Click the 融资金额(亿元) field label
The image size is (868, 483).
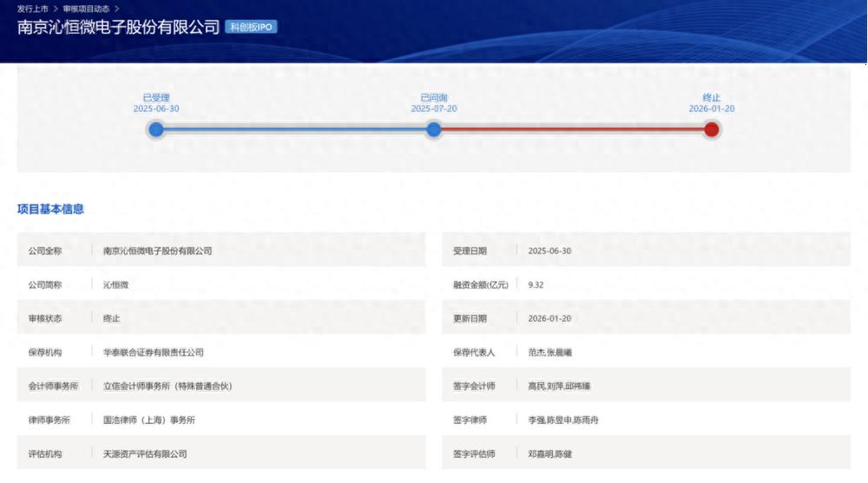481,284
